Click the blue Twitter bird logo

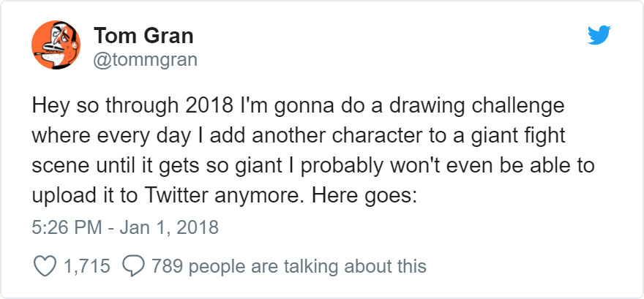click(599, 35)
